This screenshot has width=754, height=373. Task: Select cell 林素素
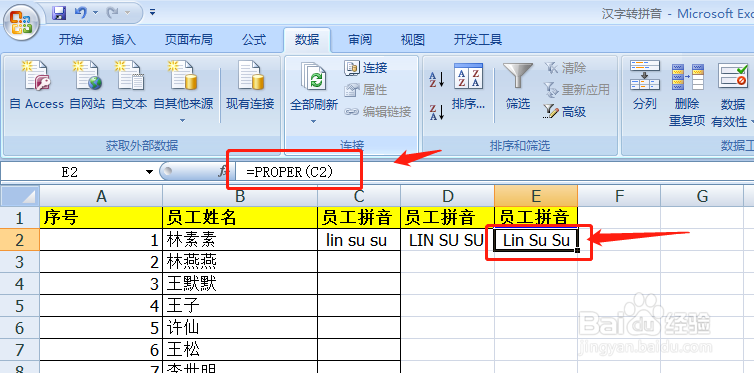click(x=240, y=240)
